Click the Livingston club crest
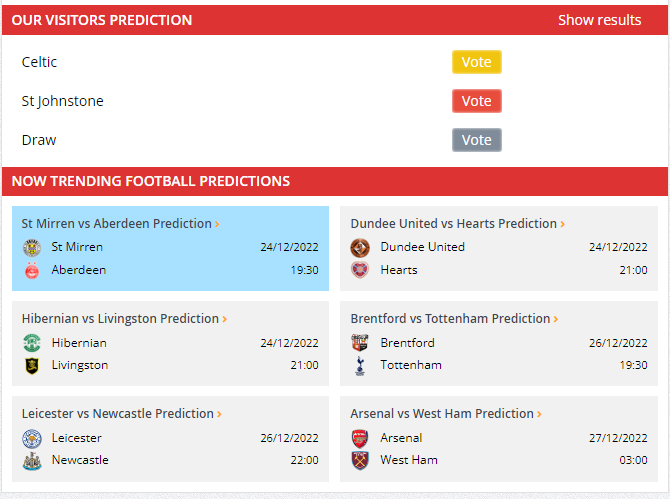 (32, 366)
